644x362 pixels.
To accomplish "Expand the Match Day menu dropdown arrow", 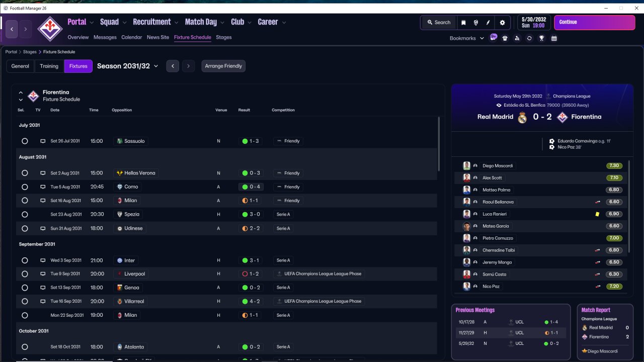I will [x=222, y=23].
